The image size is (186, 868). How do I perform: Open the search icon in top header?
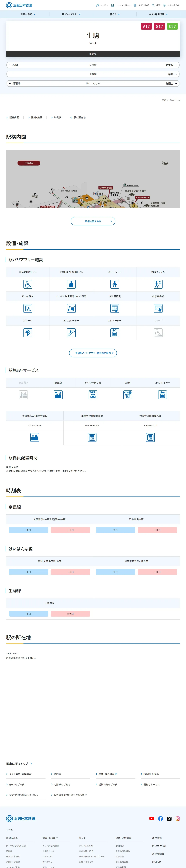click(x=156, y=5)
